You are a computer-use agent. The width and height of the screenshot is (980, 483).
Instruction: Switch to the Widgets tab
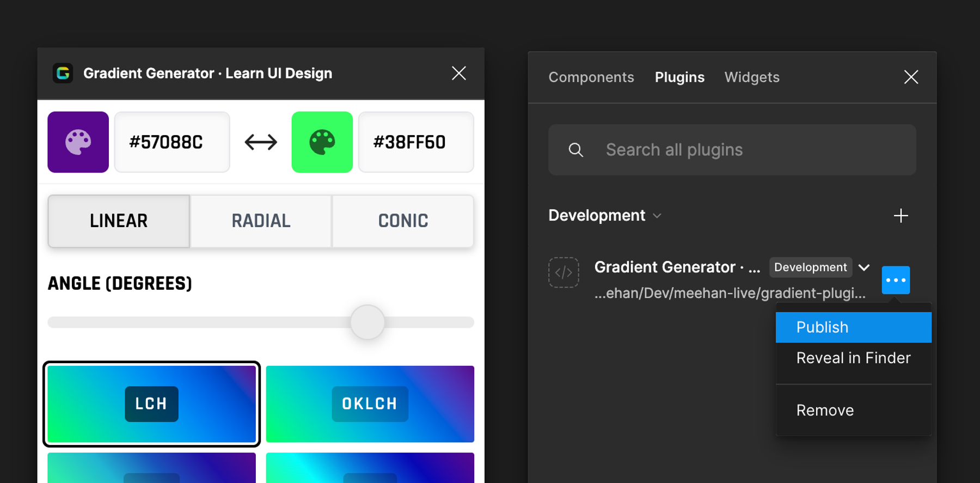tap(752, 77)
